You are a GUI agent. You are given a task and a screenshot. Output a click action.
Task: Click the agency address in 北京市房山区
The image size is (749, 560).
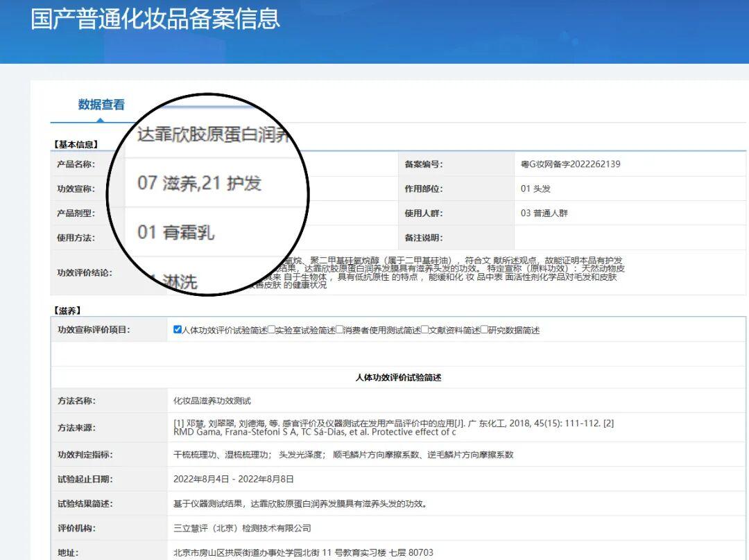(x=303, y=552)
